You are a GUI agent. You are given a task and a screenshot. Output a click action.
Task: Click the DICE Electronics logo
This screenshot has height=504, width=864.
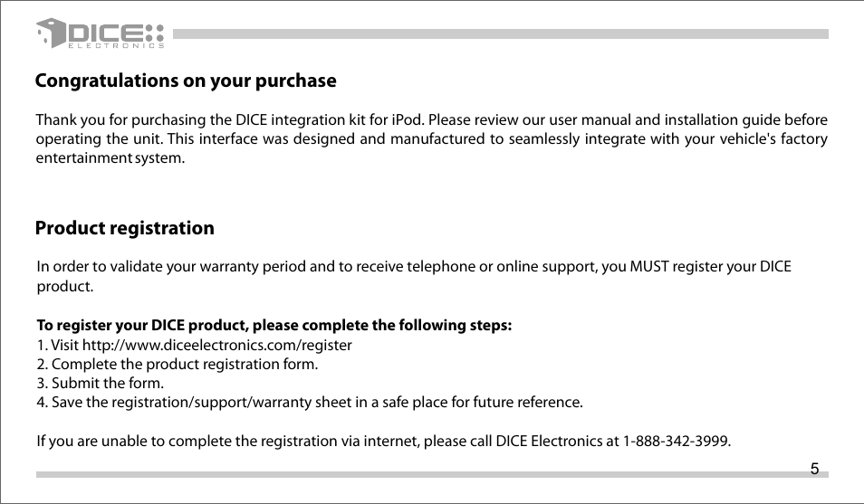click(101, 33)
